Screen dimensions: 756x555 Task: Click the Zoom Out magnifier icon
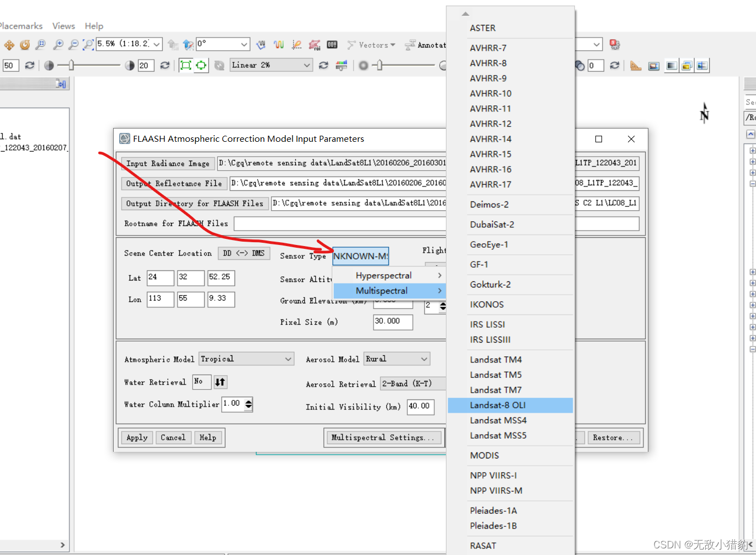click(73, 45)
